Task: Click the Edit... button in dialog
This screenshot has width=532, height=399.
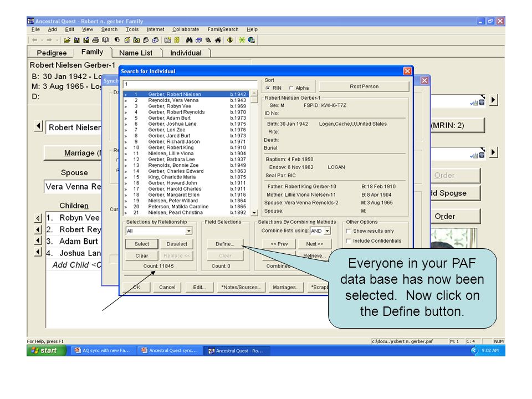Action: (x=199, y=288)
